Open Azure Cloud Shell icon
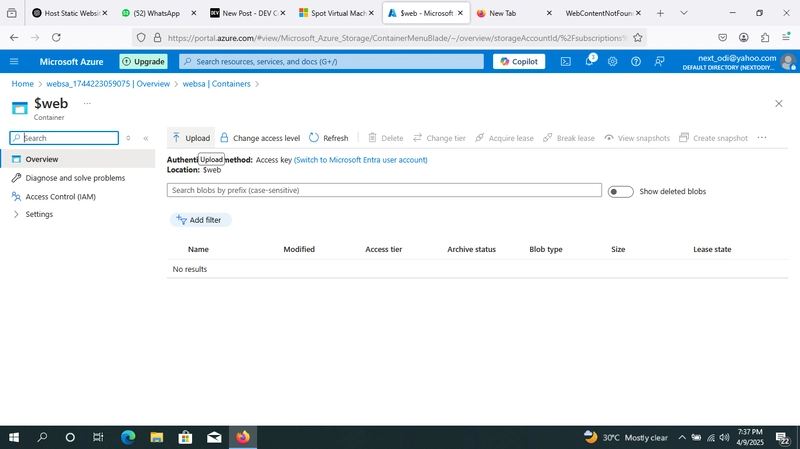Viewport: 800px width, 449px height. pyautogui.click(x=566, y=62)
